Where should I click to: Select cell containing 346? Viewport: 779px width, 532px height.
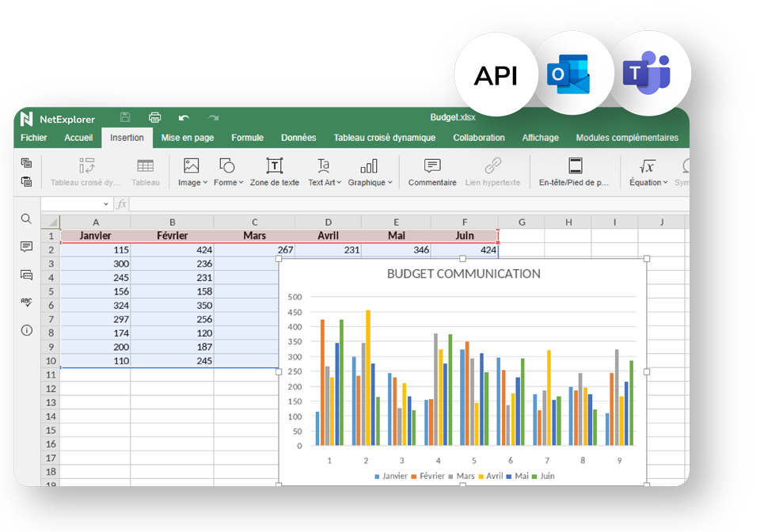click(396, 249)
